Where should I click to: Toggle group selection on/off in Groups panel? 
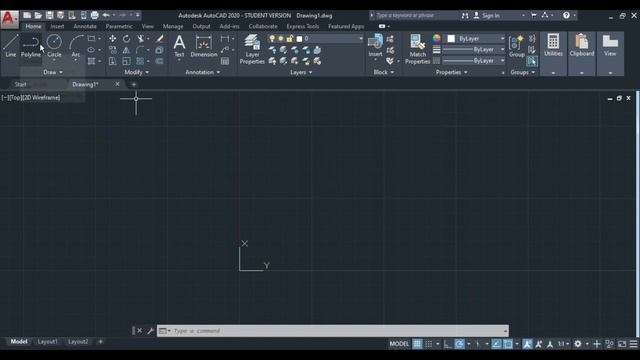tap(531, 61)
